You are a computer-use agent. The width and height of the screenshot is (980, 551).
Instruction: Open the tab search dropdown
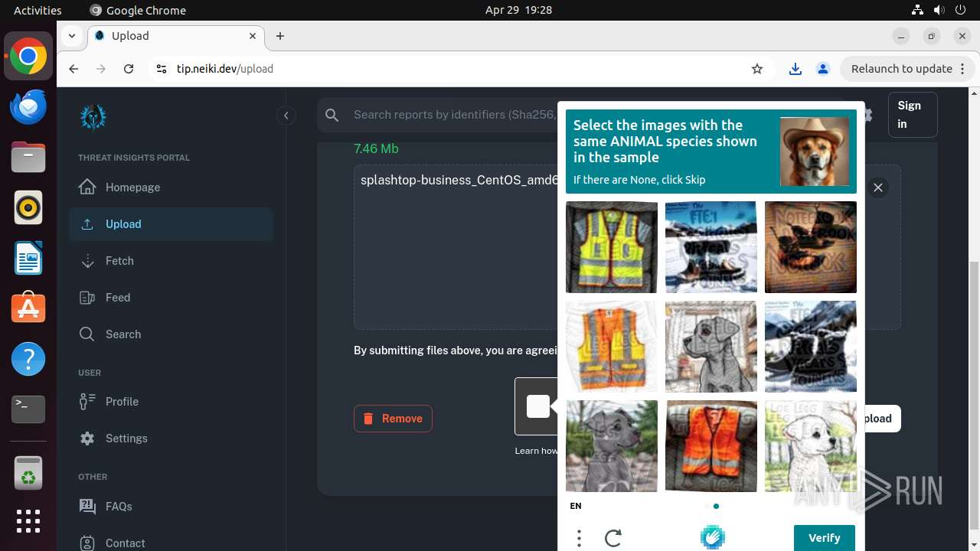[71, 36]
